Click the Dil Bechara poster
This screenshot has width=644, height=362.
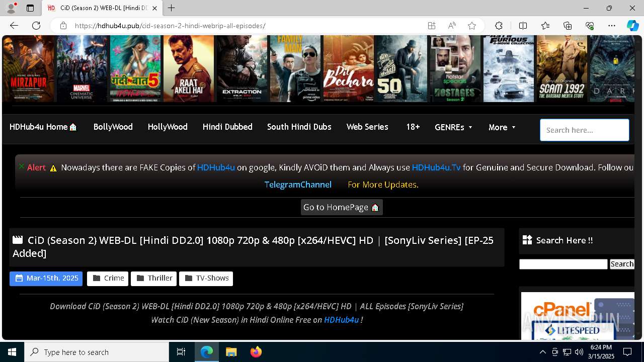(x=349, y=69)
